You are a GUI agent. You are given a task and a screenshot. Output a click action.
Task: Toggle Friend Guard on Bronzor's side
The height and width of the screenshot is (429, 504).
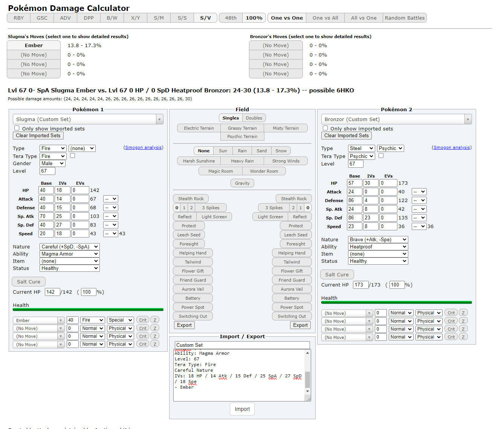tap(292, 280)
